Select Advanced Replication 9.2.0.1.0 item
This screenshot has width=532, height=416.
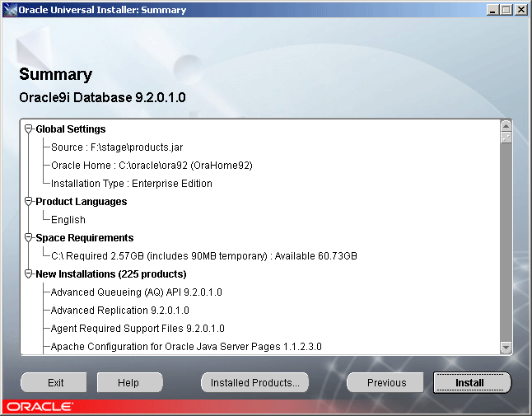coord(119,310)
